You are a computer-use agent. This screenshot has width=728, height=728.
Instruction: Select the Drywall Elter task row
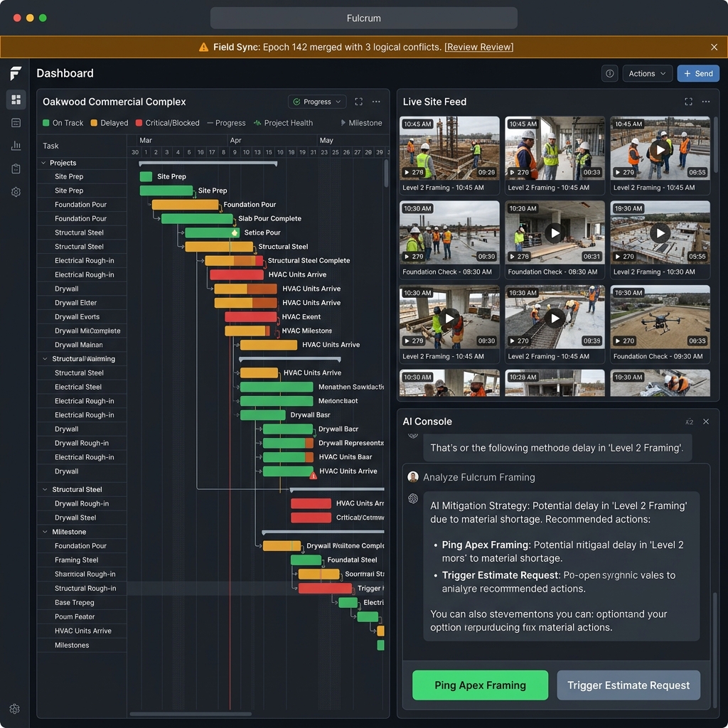click(x=82, y=303)
